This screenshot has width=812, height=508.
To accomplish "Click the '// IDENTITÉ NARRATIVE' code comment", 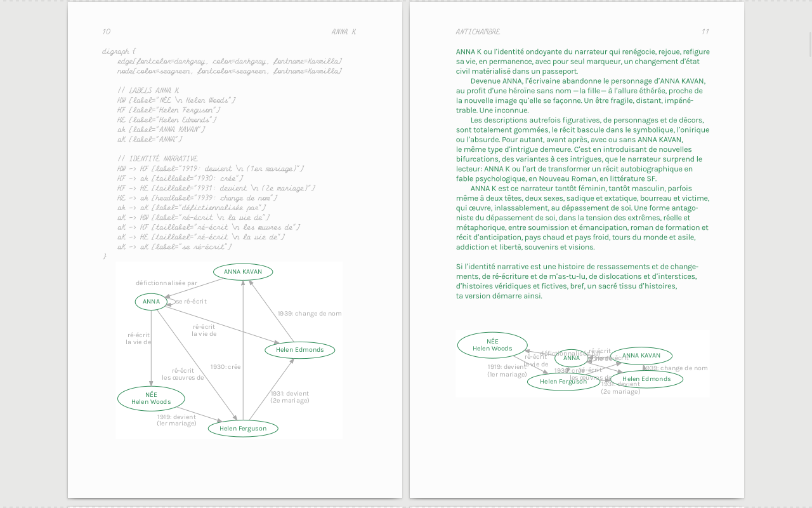I will [157, 159].
